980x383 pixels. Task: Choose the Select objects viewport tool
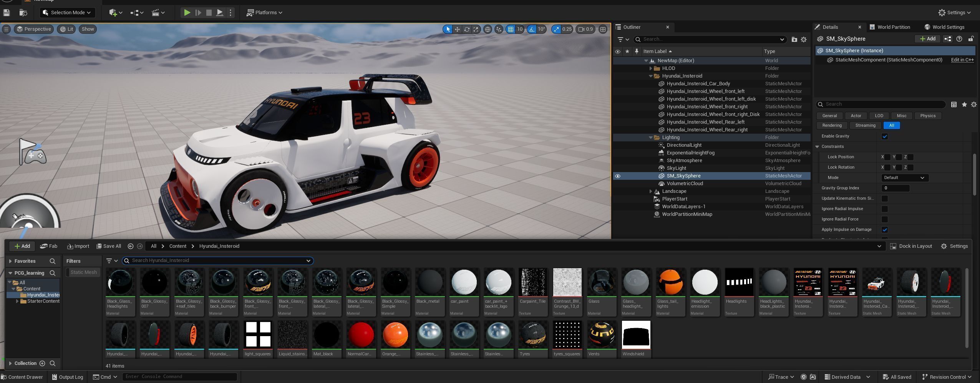coord(448,29)
